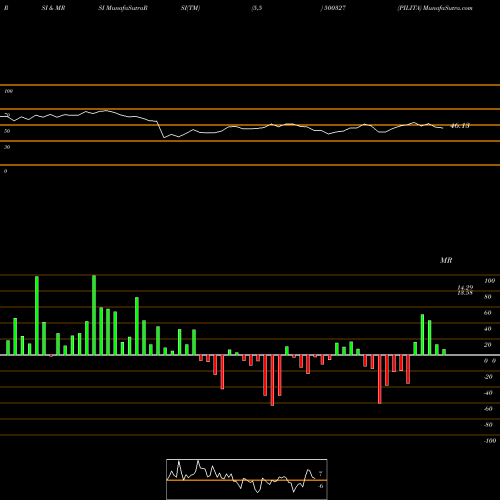The width and height of the screenshot is (500, 500).
Task: Click the MR axis label -60
Action: coord(488,409)
